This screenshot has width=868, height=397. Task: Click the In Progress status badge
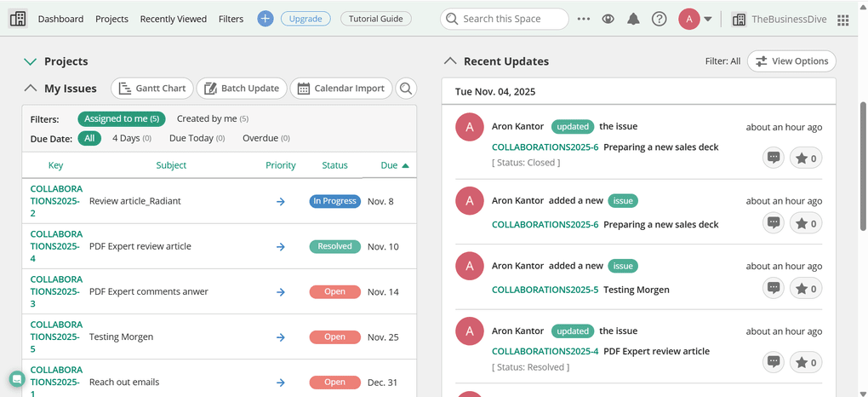[x=335, y=201]
